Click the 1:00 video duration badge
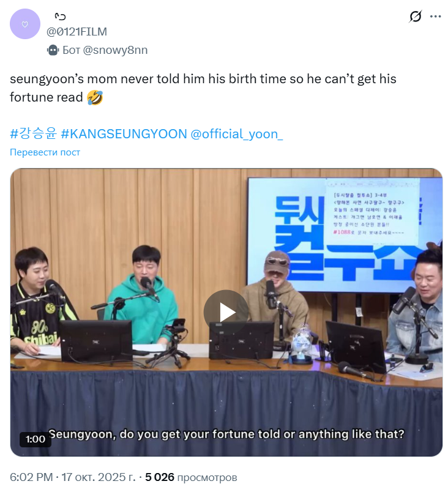Viewport: 448px width, 492px height. pos(35,439)
